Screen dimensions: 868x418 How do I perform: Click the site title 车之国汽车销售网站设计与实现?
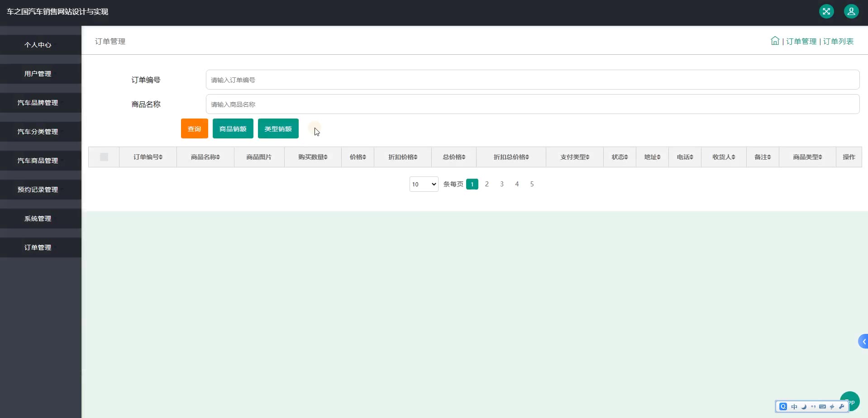click(x=57, y=12)
